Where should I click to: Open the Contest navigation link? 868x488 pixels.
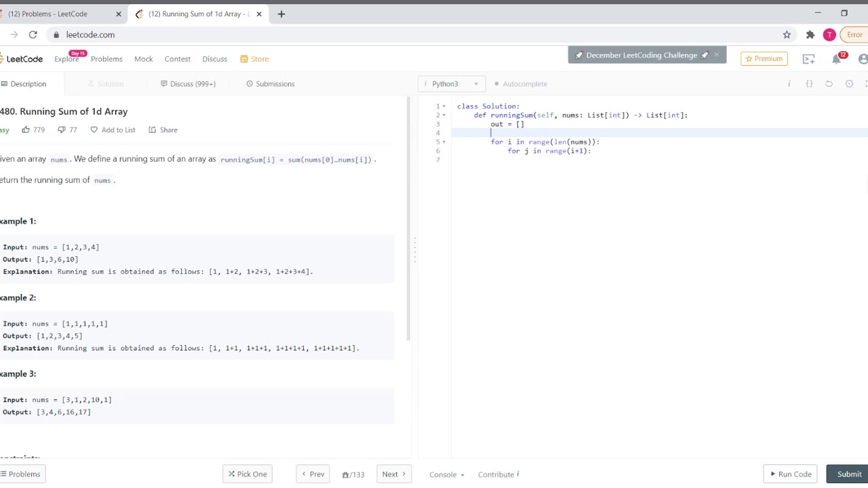pyautogui.click(x=178, y=59)
